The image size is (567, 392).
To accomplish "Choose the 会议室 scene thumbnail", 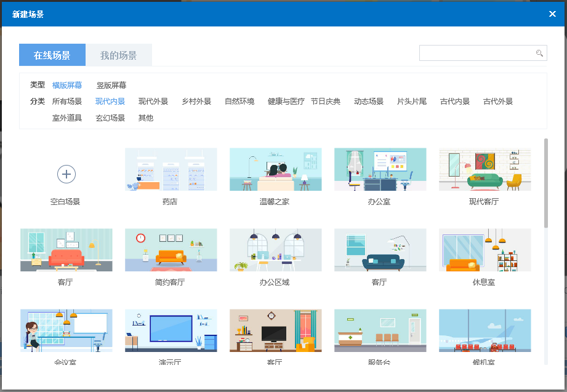I will point(66,330).
